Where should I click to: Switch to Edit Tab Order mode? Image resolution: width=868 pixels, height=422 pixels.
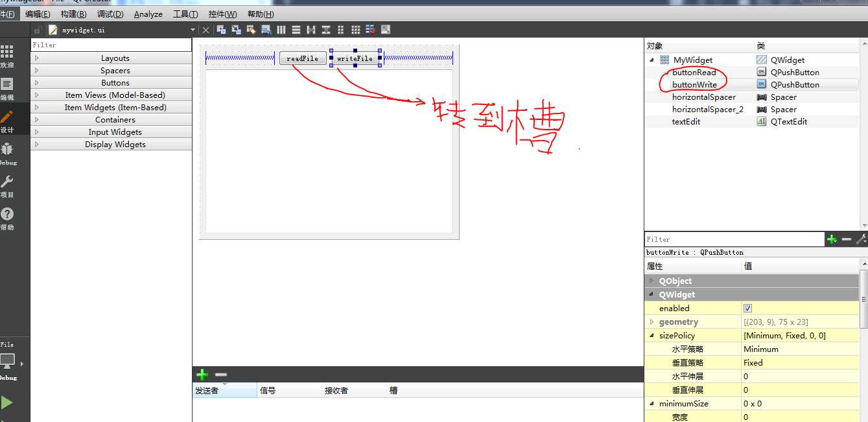click(266, 30)
